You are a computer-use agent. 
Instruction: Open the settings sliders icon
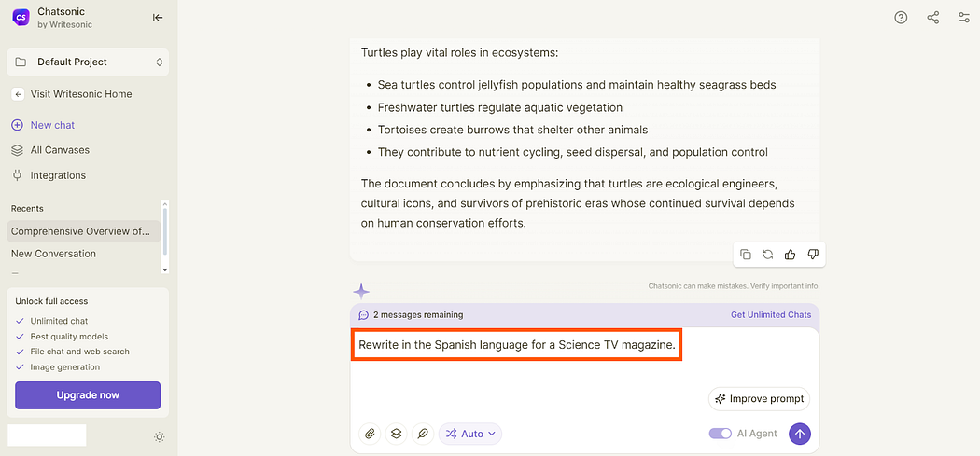tap(964, 18)
